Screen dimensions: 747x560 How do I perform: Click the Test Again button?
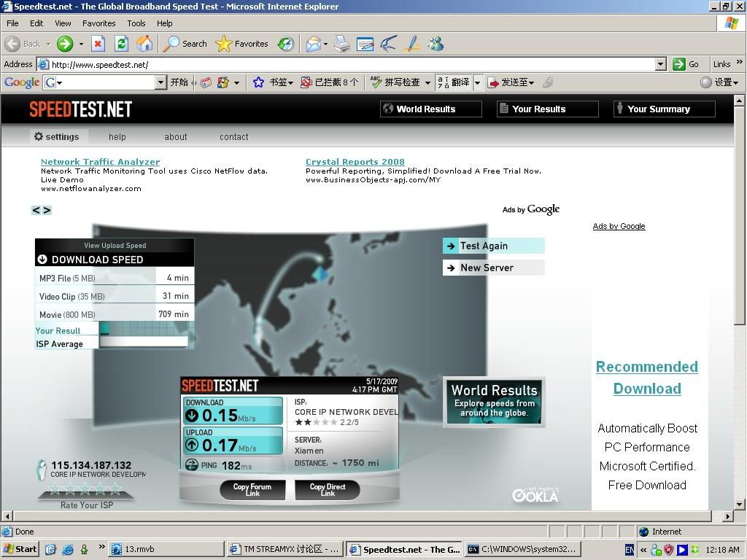coord(493,246)
